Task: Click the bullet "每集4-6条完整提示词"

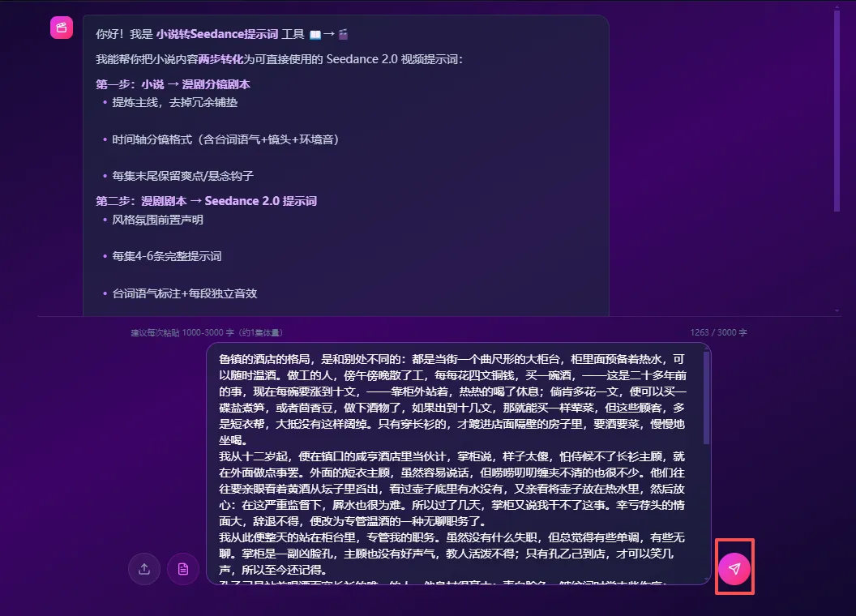Action: (x=166, y=256)
